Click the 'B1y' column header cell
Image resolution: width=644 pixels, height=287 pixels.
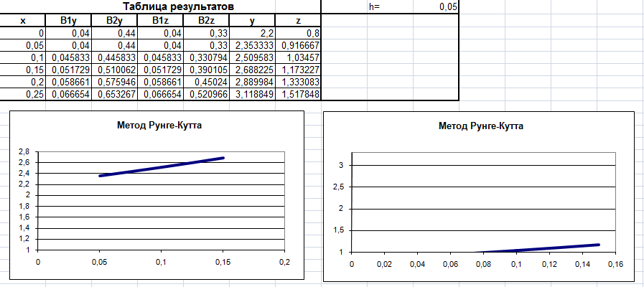pyautogui.click(x=69, y=21)
